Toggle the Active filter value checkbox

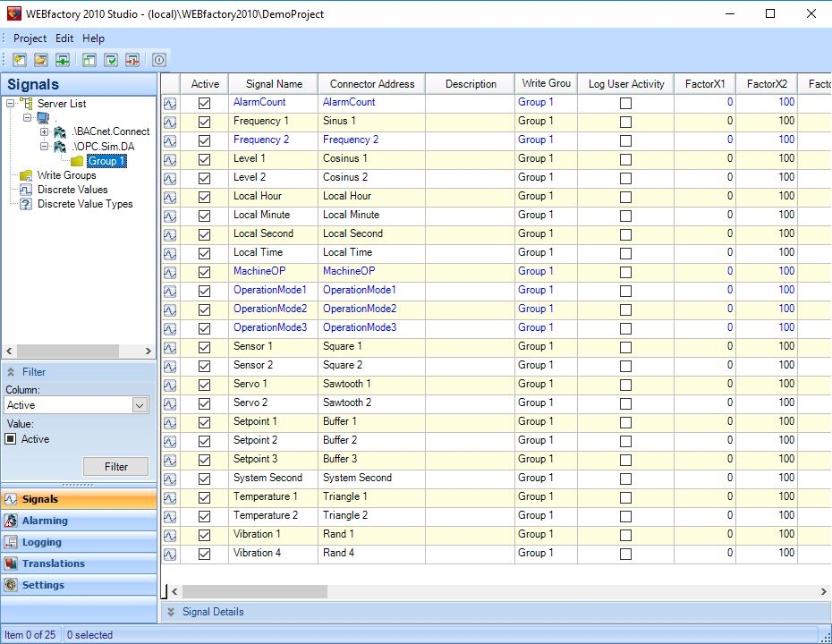tap(12, 439)
